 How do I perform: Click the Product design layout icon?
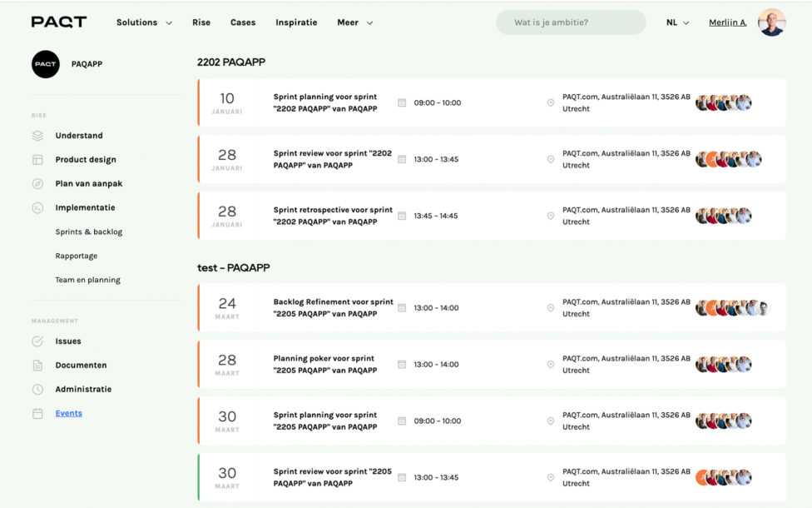click(x=37, y=160)
